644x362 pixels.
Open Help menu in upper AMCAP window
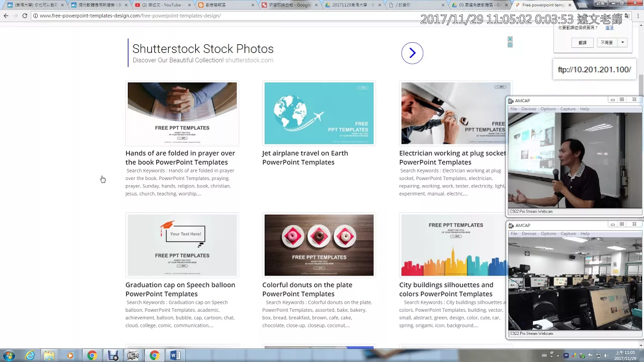[x=584, y=109]
